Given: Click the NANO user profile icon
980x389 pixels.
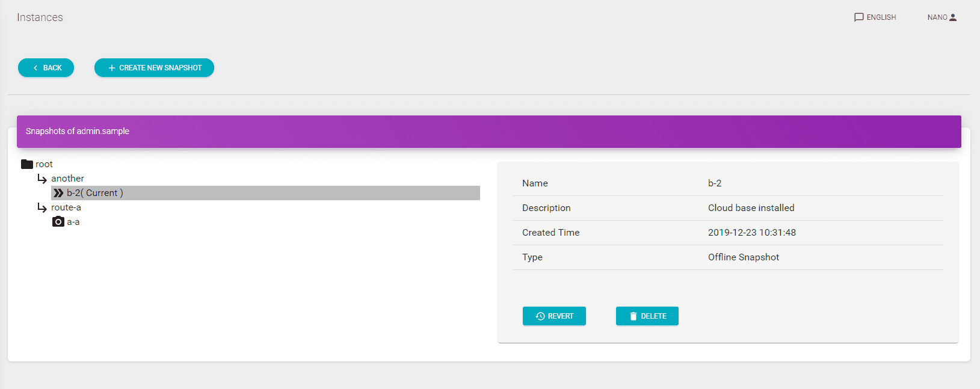Looking at the screenshot, I should point(953,17).
